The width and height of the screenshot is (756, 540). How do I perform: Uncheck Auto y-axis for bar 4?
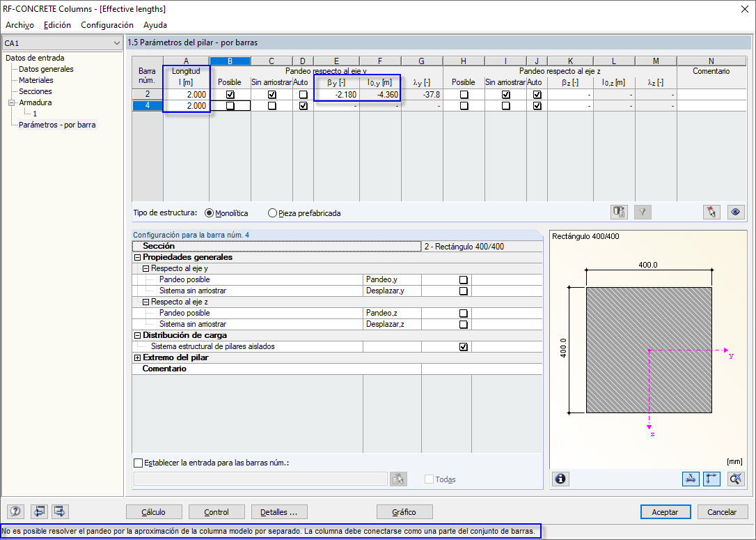point(304,106)
